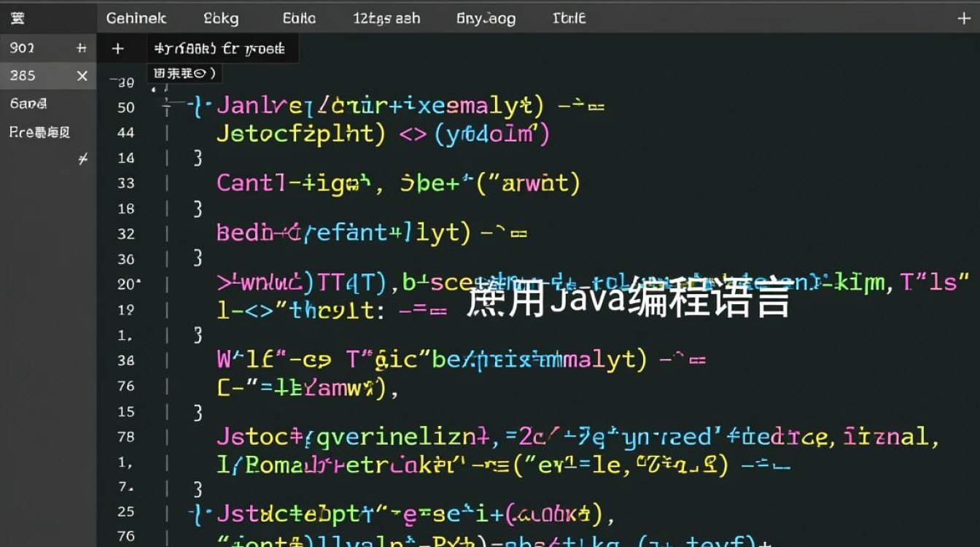The height and width of the screenshot is (547, 980).
Task: Close the 285 sidebar entry with its X
Action: 82,76
